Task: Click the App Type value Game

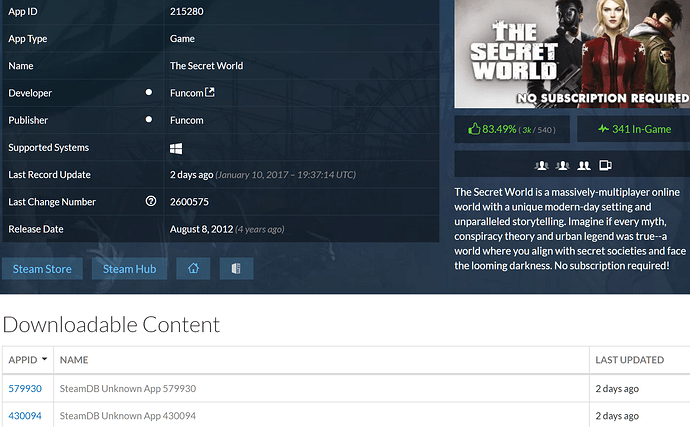Action: pyautogui.click(x=182, y=39)
